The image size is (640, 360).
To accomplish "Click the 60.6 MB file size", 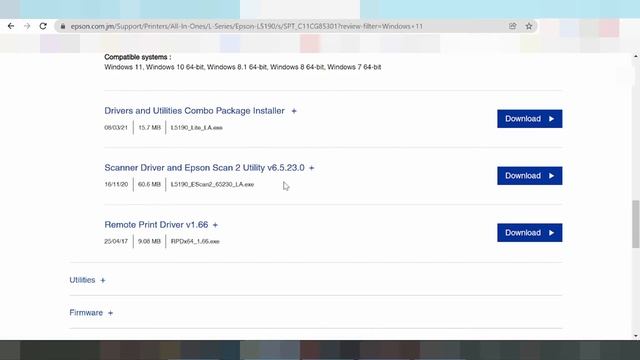I will pos(149,184).
